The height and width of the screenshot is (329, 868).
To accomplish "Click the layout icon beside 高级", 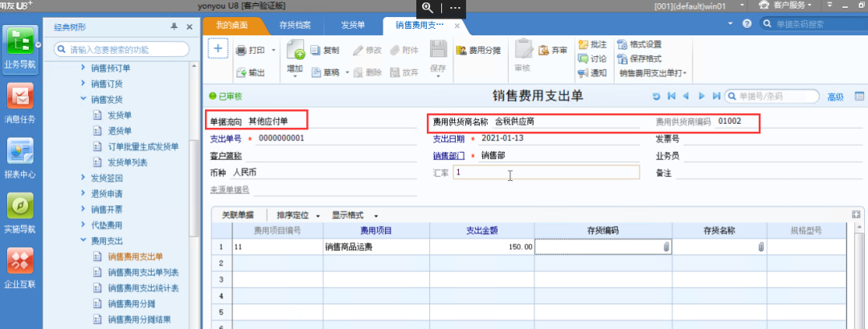I will point(860,97).
